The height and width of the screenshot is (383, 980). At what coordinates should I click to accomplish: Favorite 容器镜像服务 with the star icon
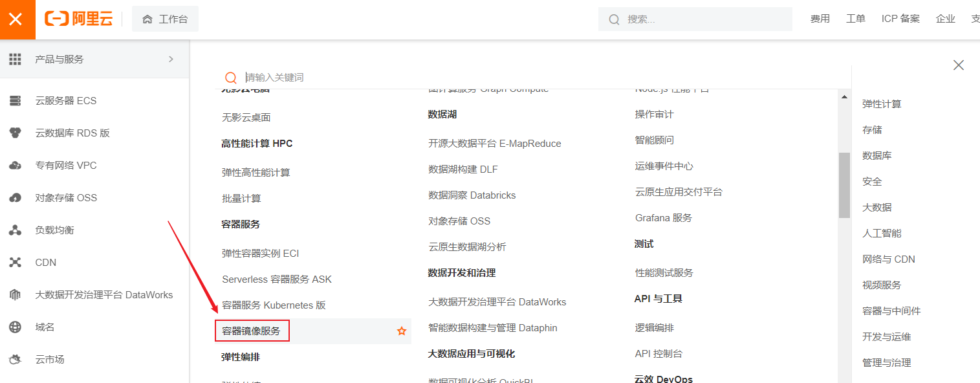pyautogui.click(x=402, y=331)
